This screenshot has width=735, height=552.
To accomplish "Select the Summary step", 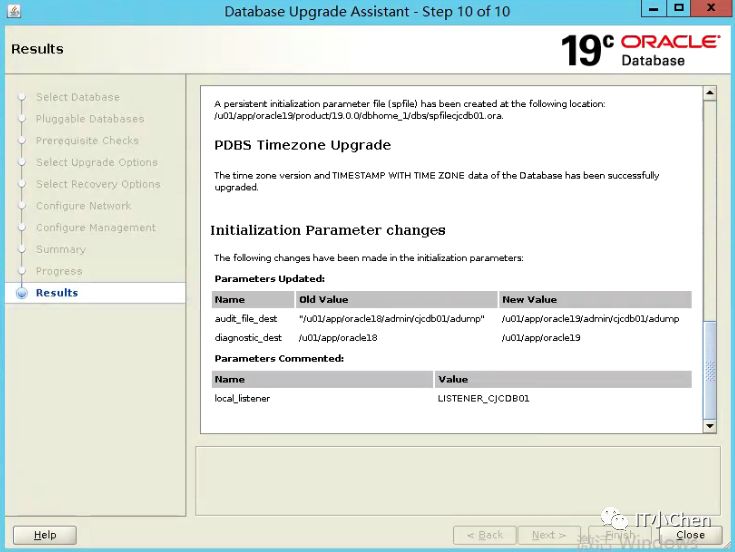I will 61,249.
